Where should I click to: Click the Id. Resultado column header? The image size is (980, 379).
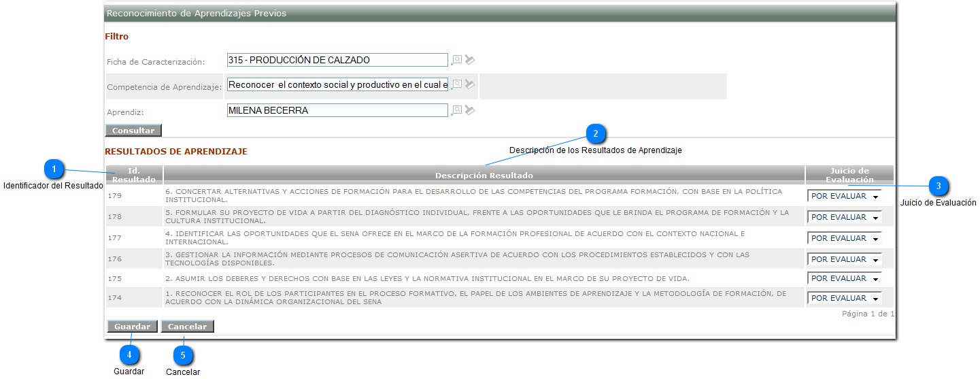[x=134, y=175]
